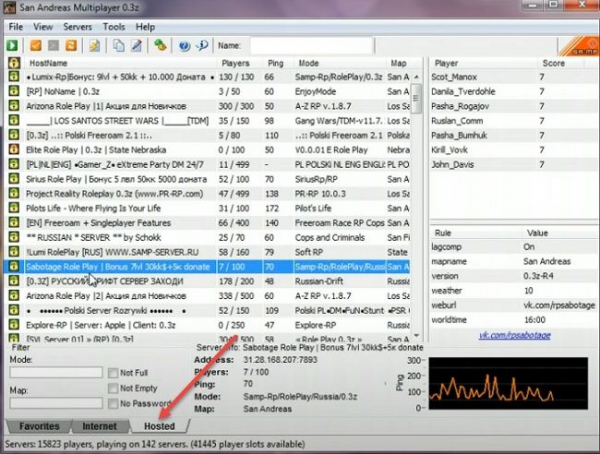
Task: Select the Arizona Role Play |2| server
Action: coord(209,296)
